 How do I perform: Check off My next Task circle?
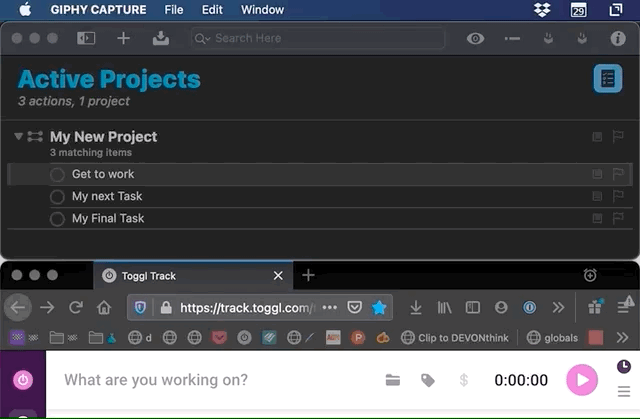pyautogui.click(x=57, y=197)
